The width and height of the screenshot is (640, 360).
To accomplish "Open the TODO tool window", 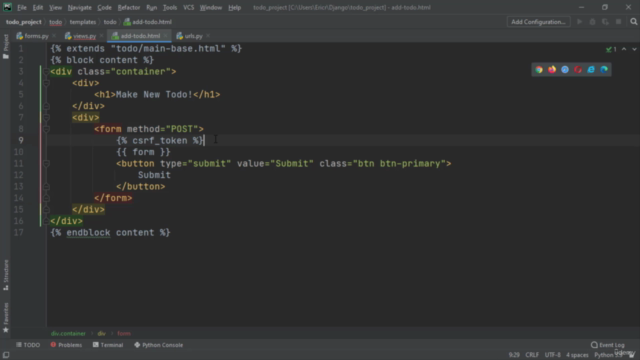I will (x=28, y=345).
